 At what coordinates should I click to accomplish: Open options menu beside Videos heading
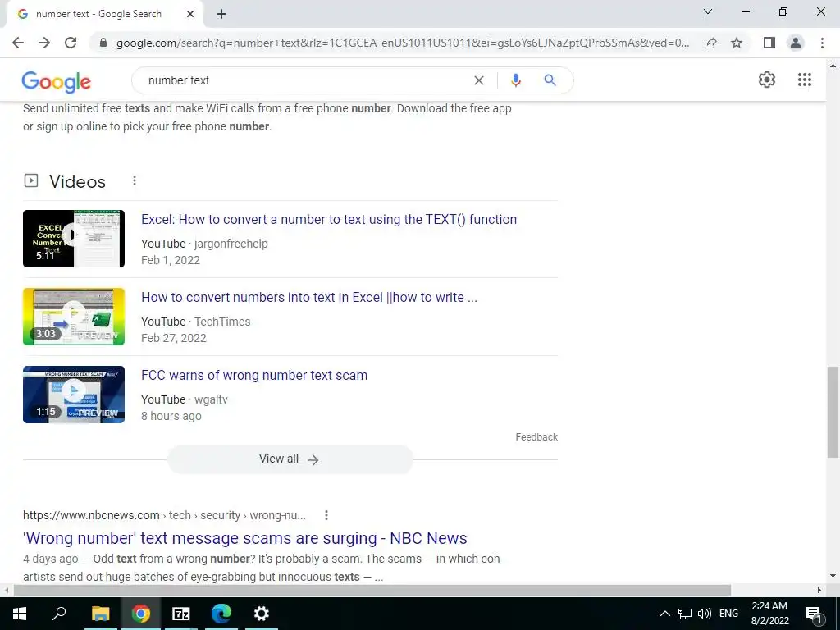click(x=135, y=181)
